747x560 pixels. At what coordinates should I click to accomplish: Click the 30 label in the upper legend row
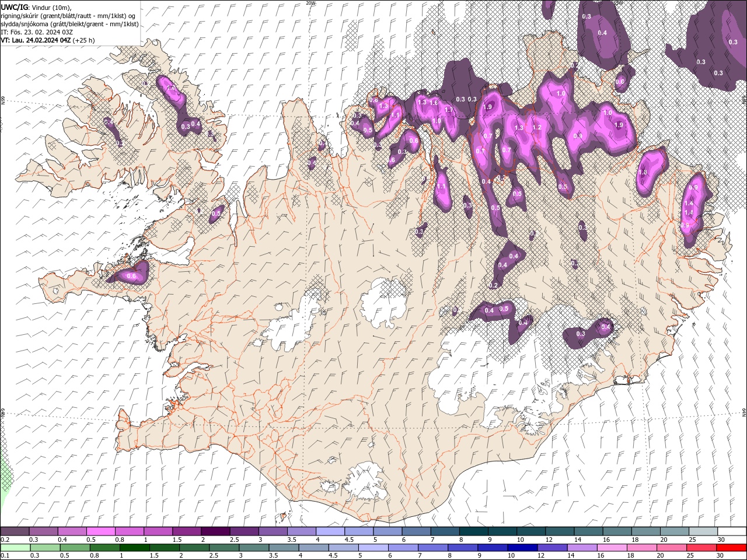(x=721, y=540)
